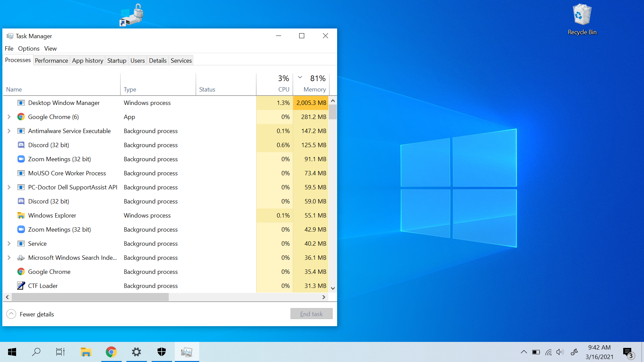Expand the Antimalware Service Executable group

tap(9, 131)
